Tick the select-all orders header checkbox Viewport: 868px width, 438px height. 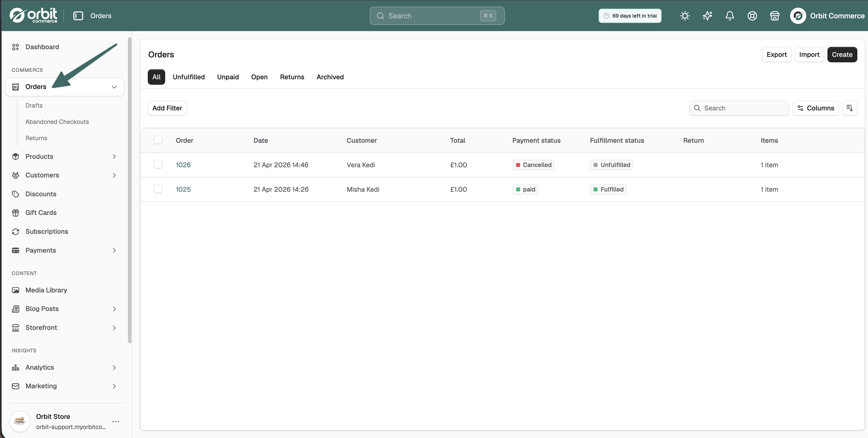click(158, 140)
